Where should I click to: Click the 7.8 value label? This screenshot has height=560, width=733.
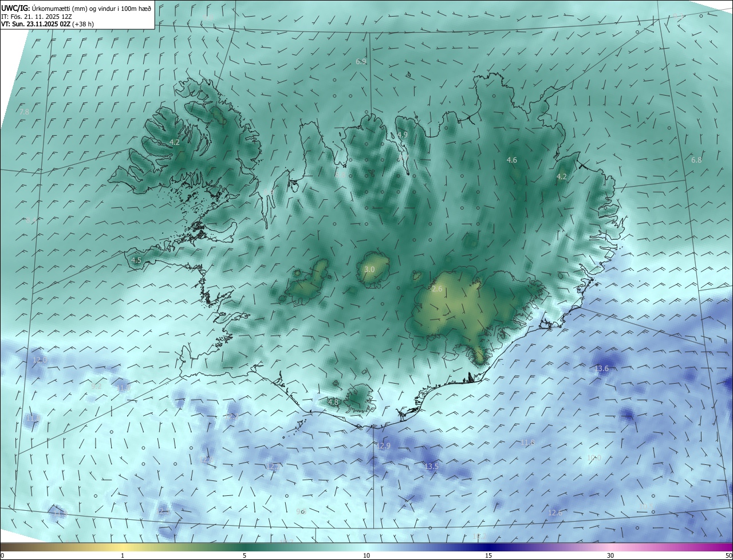pyautogui.click(x=24, y=112)
